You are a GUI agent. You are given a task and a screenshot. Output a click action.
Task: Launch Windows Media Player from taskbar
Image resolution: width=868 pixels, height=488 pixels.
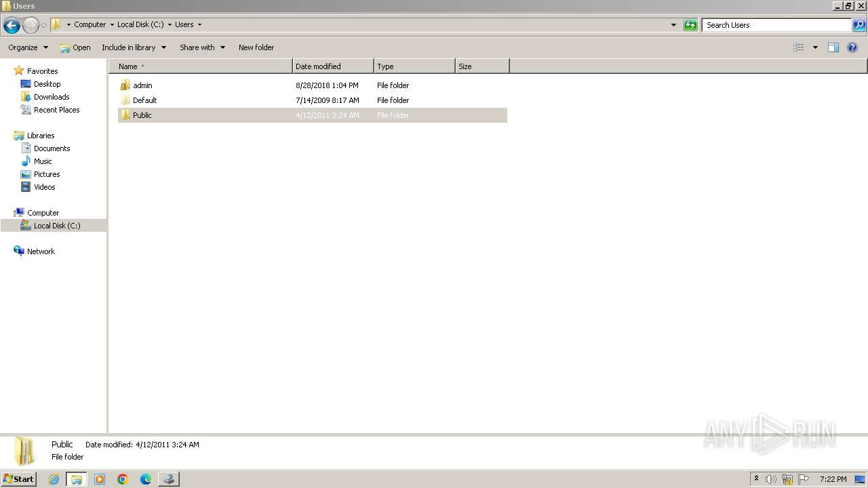point(100,479)
